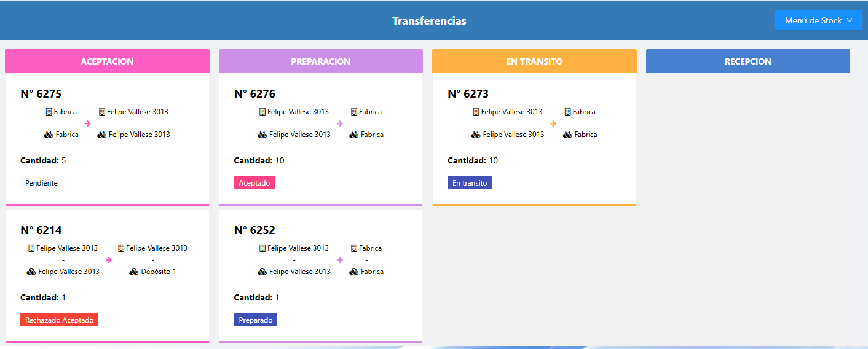The image size is (868, 349).
Task: Click Fabrica destination branch in card 6273
Action: click(x=584, y=112)
